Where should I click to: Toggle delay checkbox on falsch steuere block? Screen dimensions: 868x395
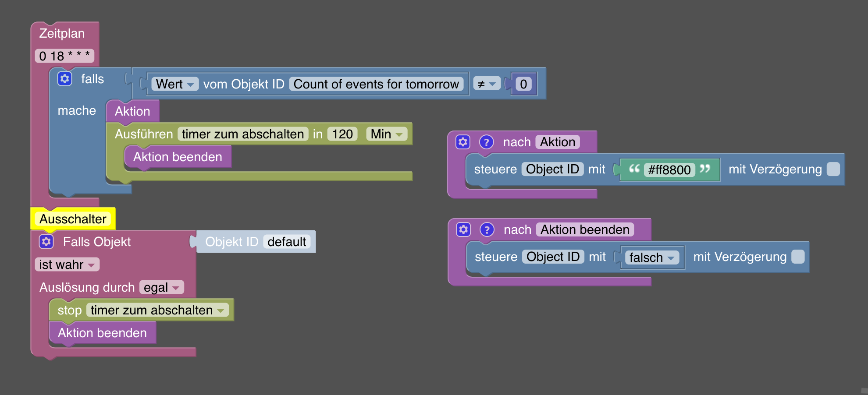tap(798, 257)
